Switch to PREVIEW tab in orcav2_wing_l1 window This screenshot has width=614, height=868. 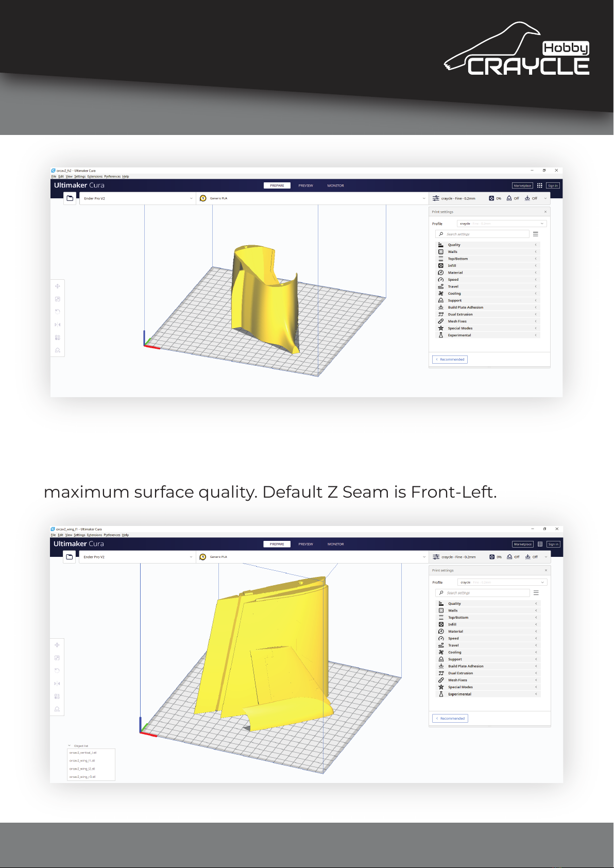(305, 544)
